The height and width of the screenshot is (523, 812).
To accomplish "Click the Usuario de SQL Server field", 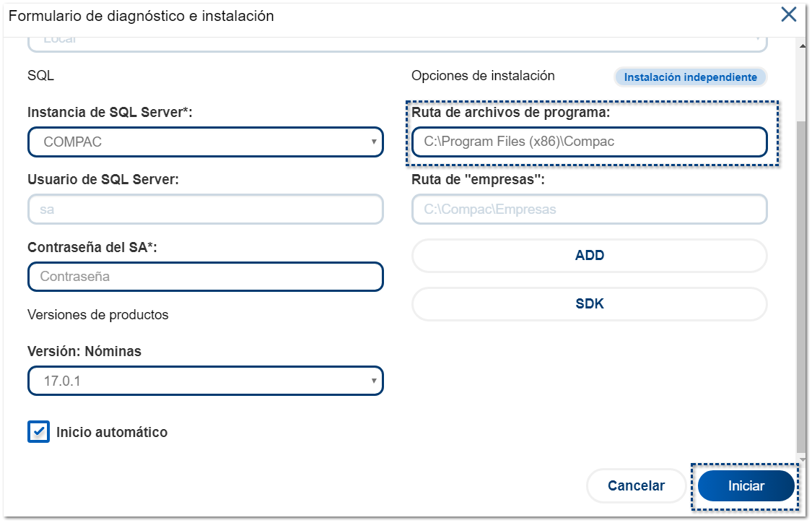I will tap(205, 209).
